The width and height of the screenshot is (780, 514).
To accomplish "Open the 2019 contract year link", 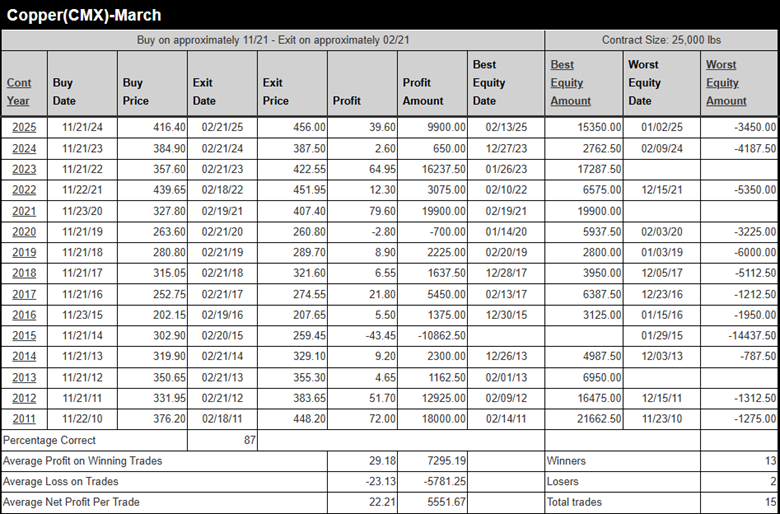I will pos(24,252).
